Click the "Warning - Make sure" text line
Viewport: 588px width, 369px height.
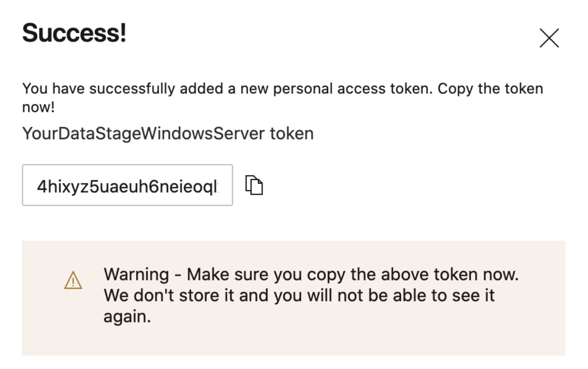point(311,274)
